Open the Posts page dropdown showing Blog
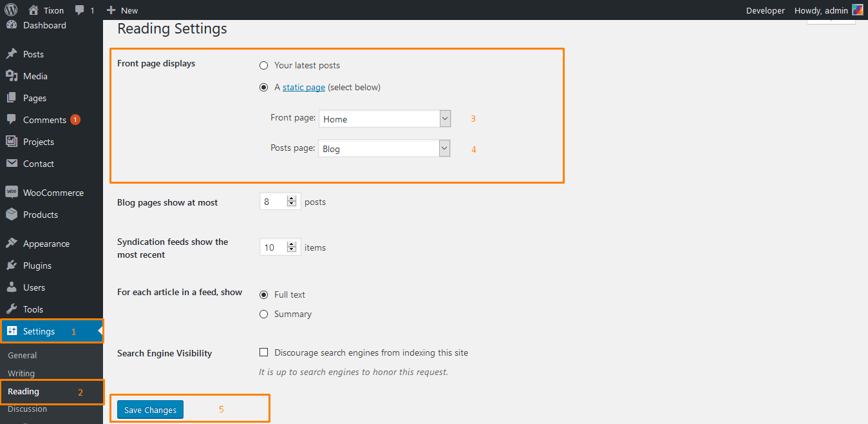Screen dimensions: 868x424 pyautogui.click(x=384, y=148)
